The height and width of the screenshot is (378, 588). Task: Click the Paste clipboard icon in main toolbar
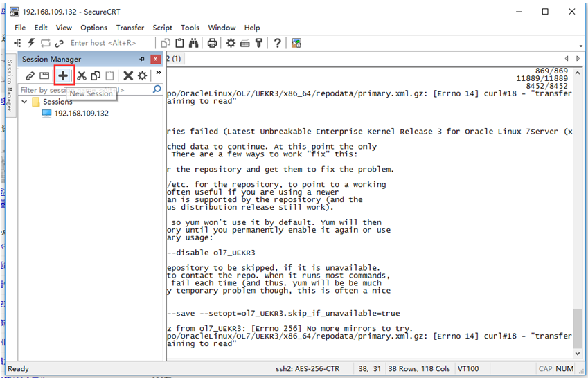(x=179, y=43)
